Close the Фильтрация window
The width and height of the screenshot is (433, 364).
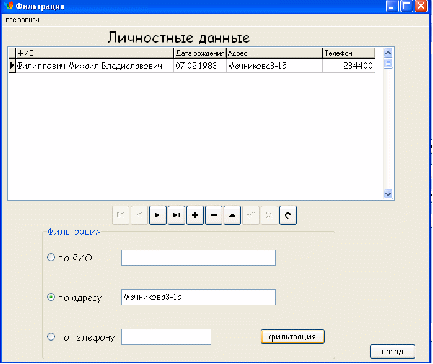(x=421, y=6)
